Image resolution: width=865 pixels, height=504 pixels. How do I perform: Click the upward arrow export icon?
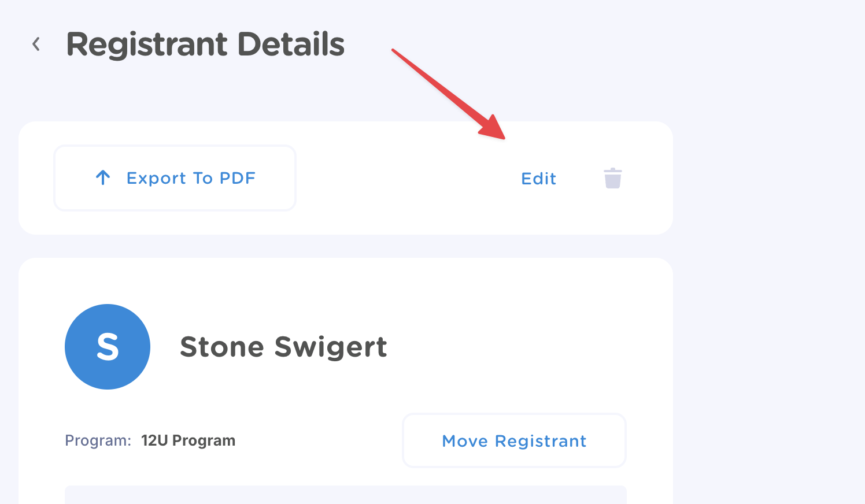pyautogui.click(x=103, y=177)
